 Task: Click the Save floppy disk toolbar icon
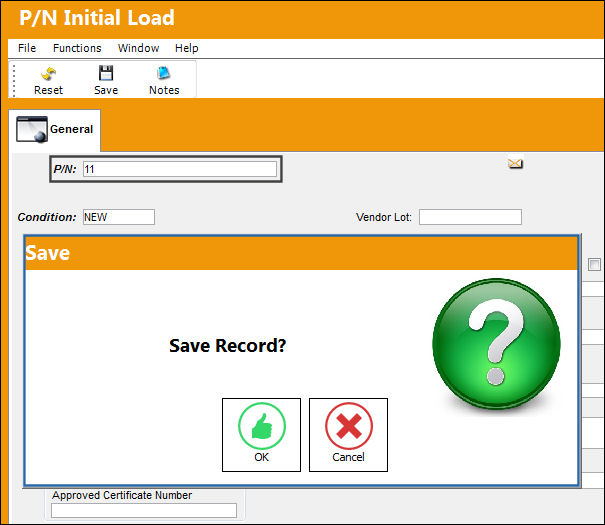tap(106, 73)
